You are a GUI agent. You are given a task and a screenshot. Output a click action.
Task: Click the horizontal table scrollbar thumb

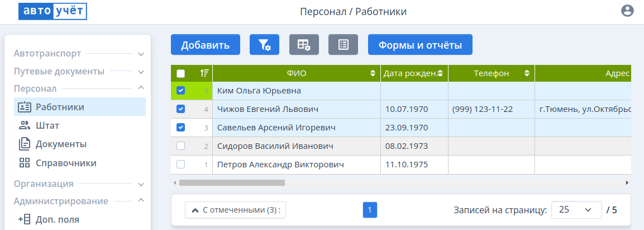(232, 182)
